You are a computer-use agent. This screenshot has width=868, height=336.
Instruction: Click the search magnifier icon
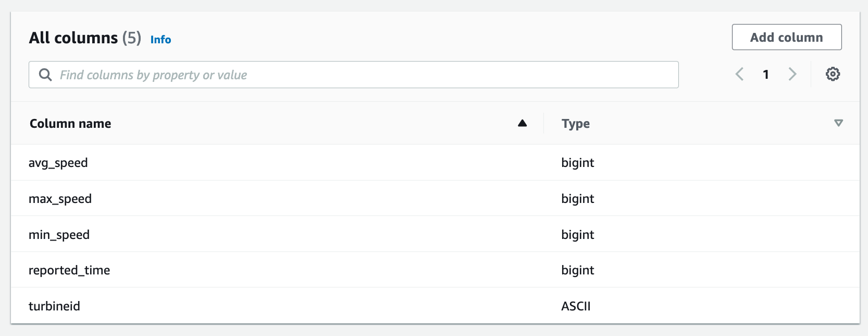(x=45, y=75)
